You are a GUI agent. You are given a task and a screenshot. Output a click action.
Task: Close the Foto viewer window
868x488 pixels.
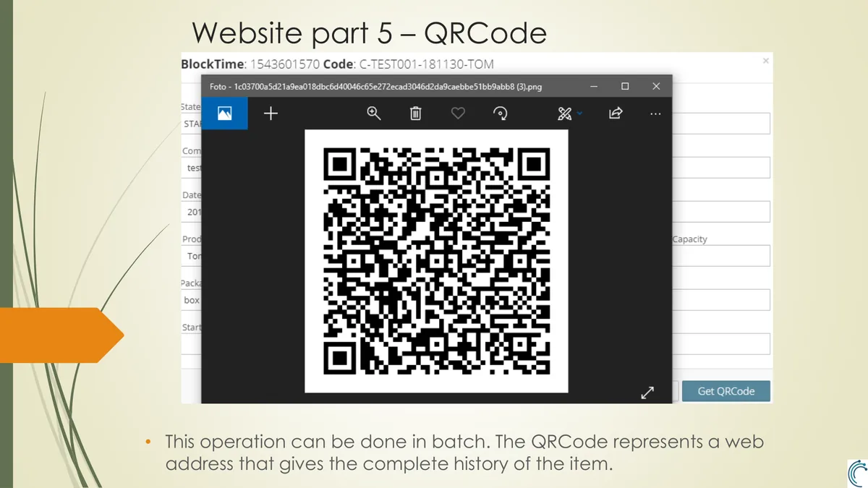(656, 86)
